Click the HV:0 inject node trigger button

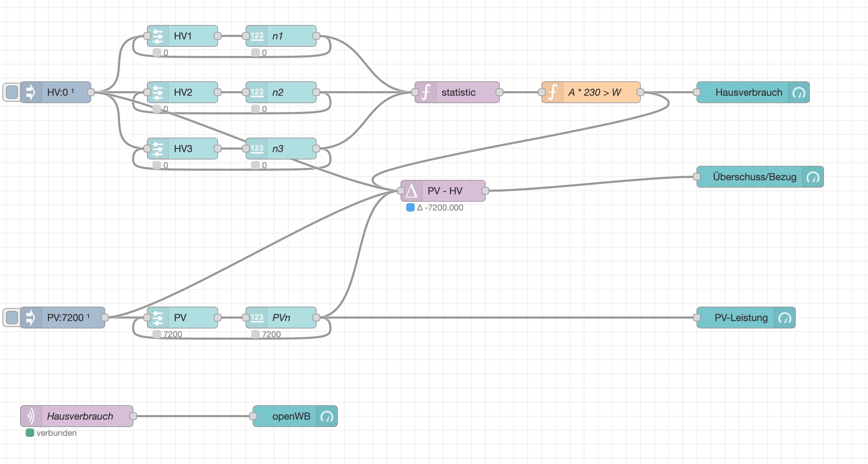coord(12,92)
